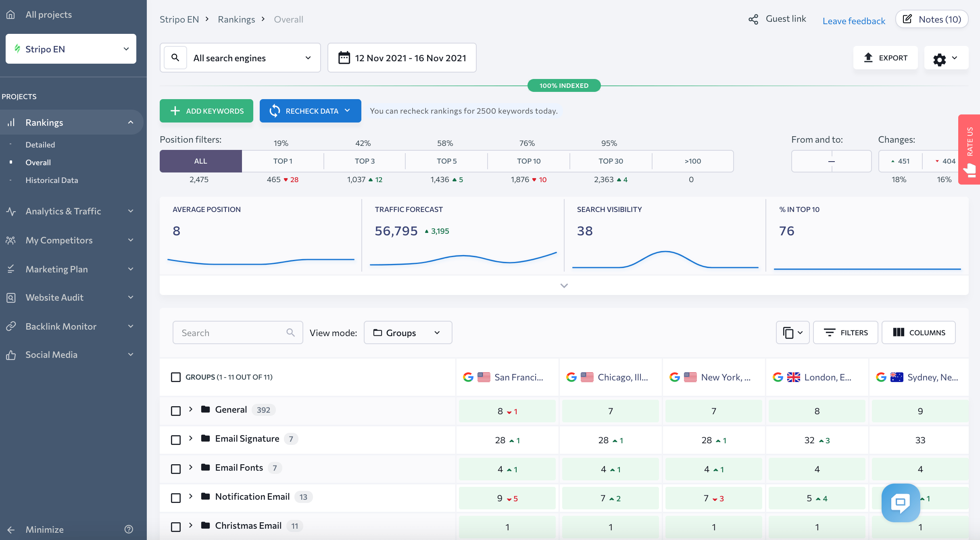Click the Settings gear icon
Viewport: 980px width, 540px height.
940,58
